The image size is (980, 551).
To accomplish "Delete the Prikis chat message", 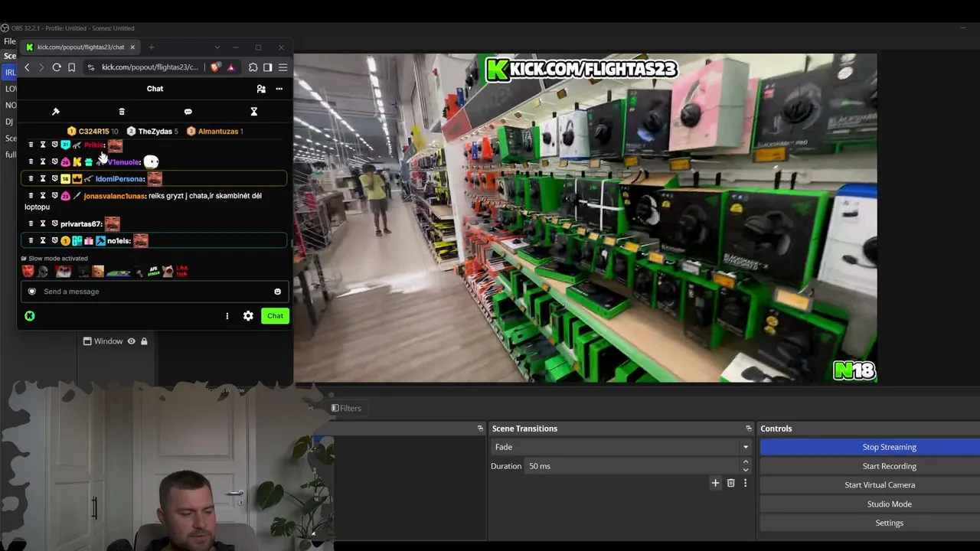I will 31,145.
